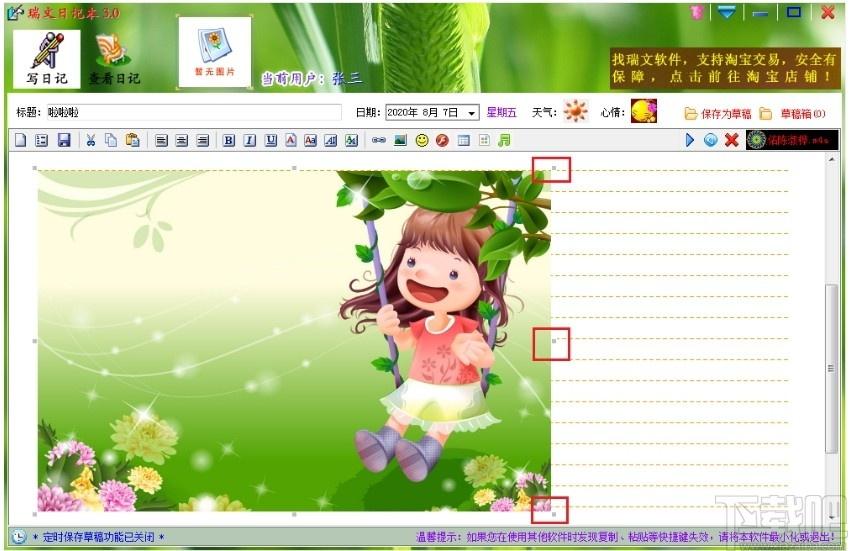This screenshot has width=850, height=551.
Task: Click the 标题 title input field
Action: (194, 112)
